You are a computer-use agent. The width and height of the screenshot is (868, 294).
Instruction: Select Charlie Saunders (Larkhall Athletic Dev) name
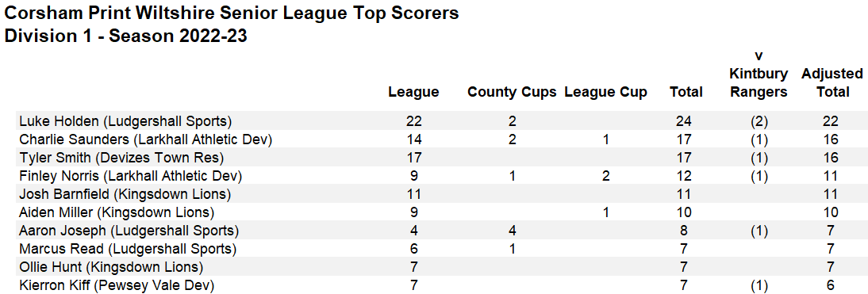(x=145, y=139)
